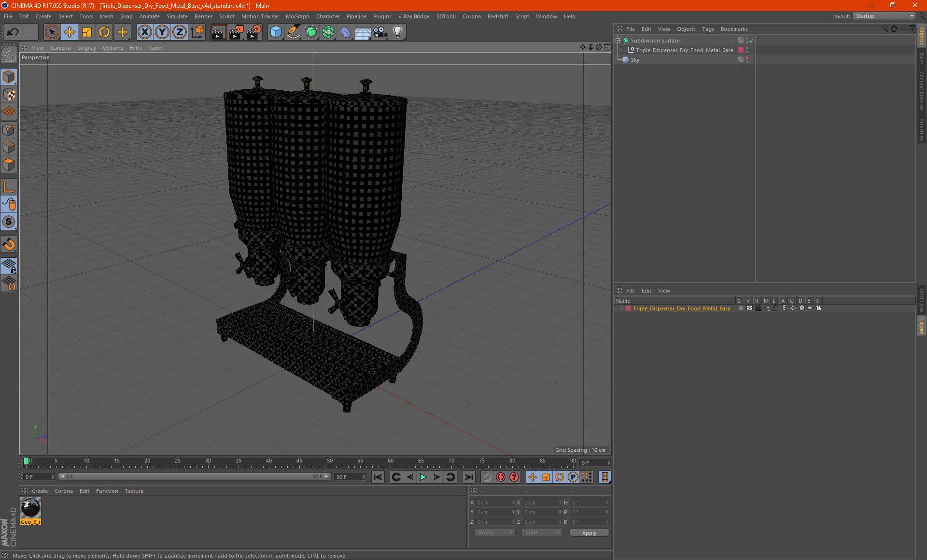Toggle layer View eye for Triple_Dispenser layer
This screenshot has width=927, height=560.
tap(749, 308)
